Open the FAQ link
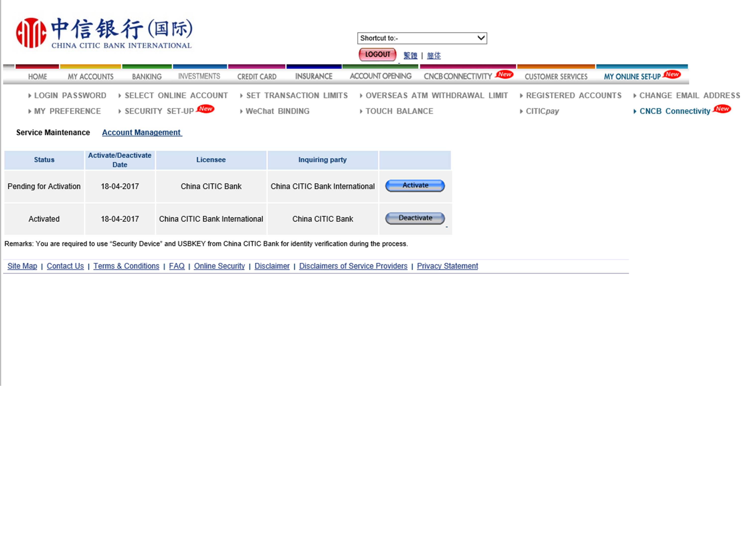Image resolution: width=747 pixels, height=560 pixels. click(177, 266)
